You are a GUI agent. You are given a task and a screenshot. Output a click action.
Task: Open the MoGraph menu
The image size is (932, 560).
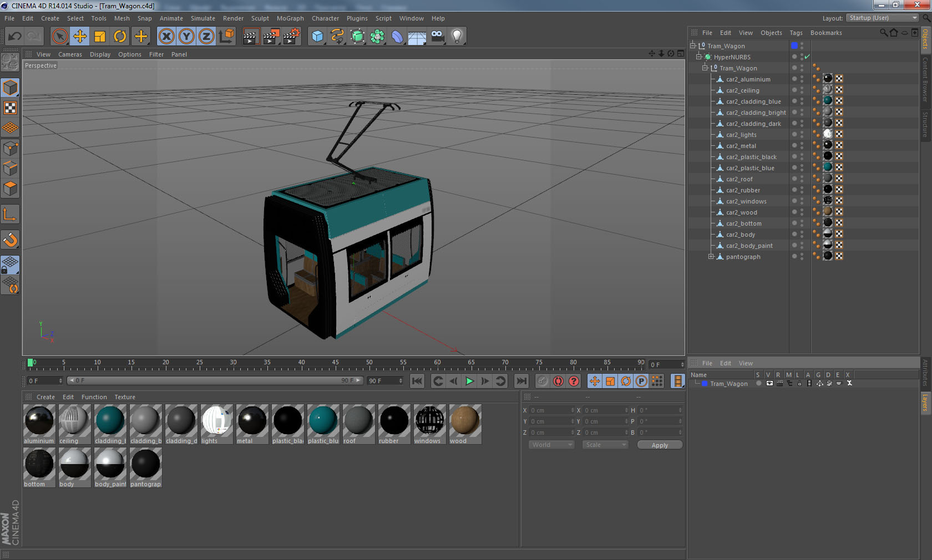(x=290, y=18)
